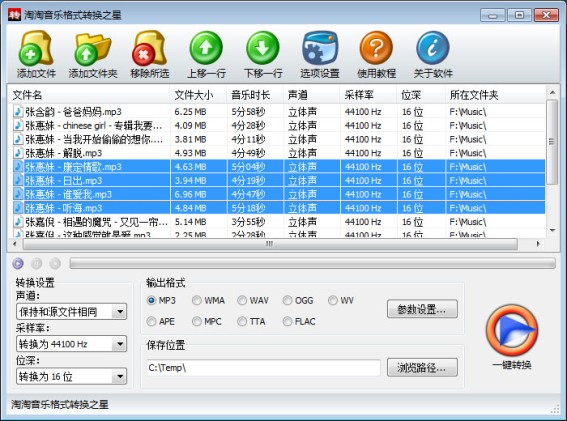Move the row up with 上移一行

pyautogui.click(x=206, y=54)
